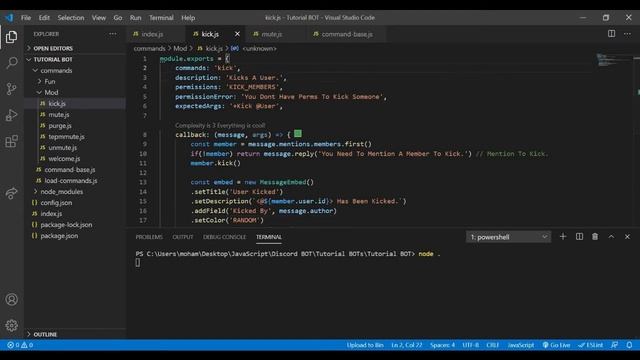The height and width of the screenshot is (360, 640).
Task: Collapse the commands folder
Action: pyautogui.click(x=56, y=70)
